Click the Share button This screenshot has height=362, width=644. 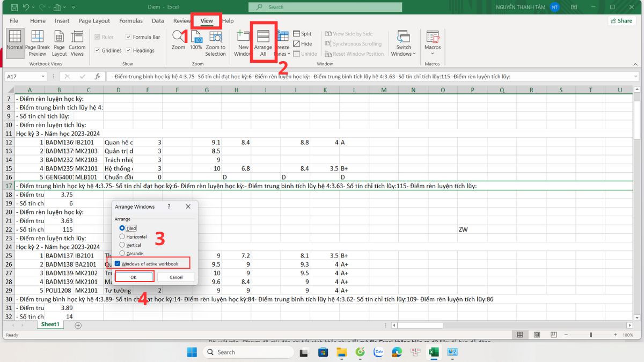pos(621,21)
